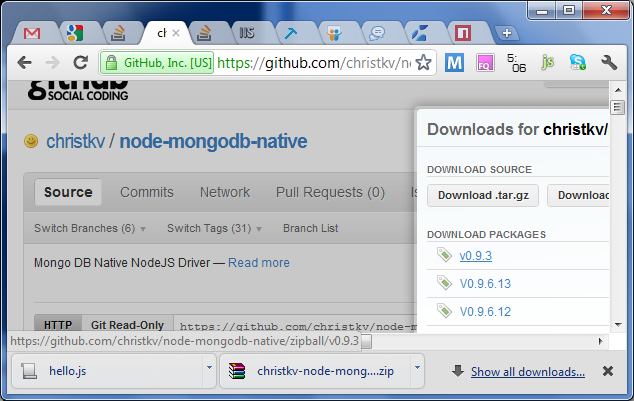This screenshot has height=401, width=634.
Task: Close the downloads bar
Action: 608,371
